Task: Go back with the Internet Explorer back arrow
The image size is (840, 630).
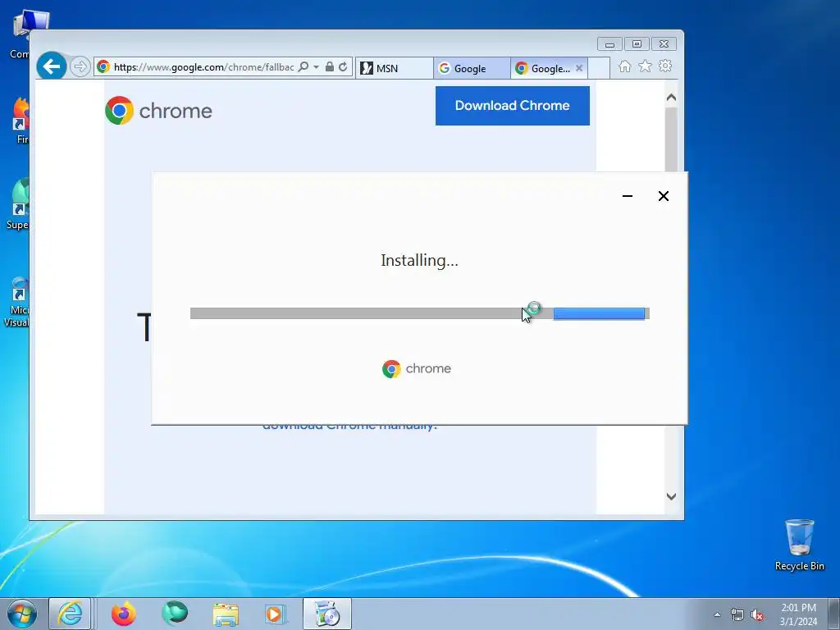Action: pyautogui.click(x=52, y=66)
